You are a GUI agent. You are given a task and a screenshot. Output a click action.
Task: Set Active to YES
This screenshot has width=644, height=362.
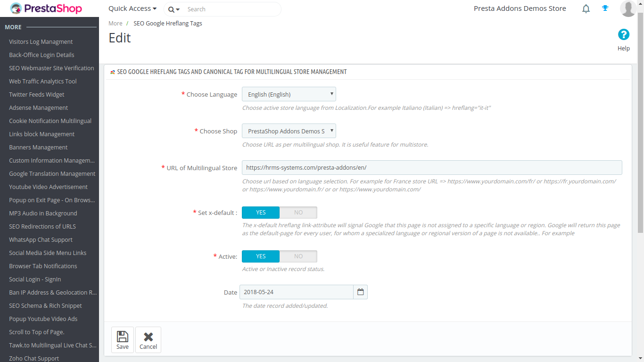pos(261,256)
